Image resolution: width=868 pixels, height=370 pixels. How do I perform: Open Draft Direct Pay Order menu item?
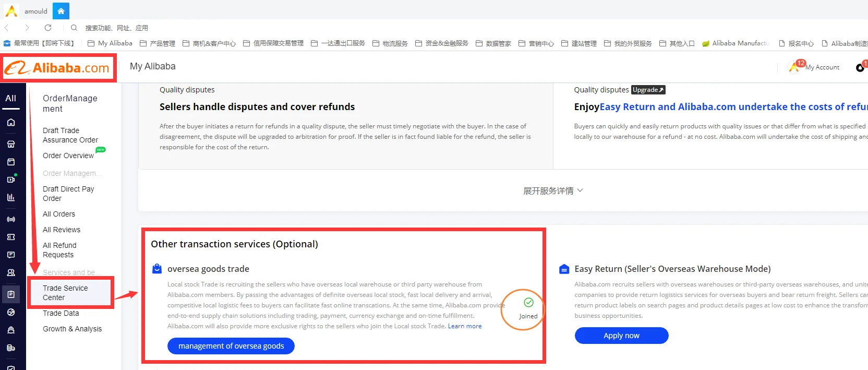coord(68,194)
